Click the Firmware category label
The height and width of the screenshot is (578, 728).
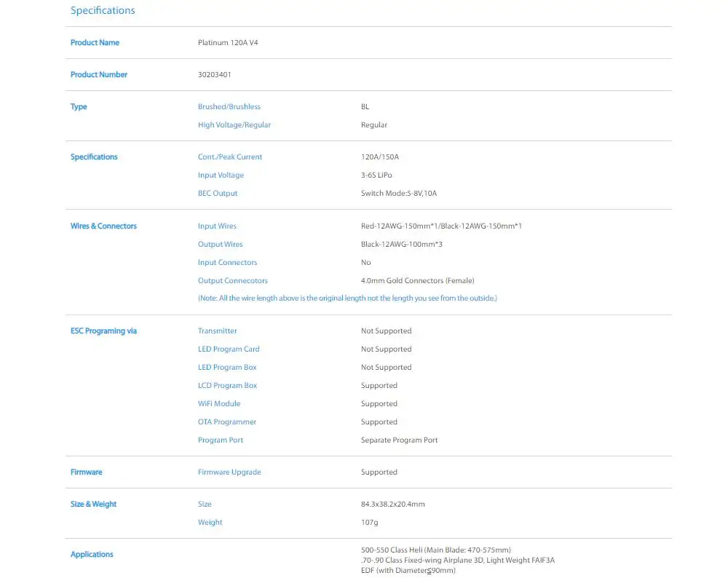86,472
